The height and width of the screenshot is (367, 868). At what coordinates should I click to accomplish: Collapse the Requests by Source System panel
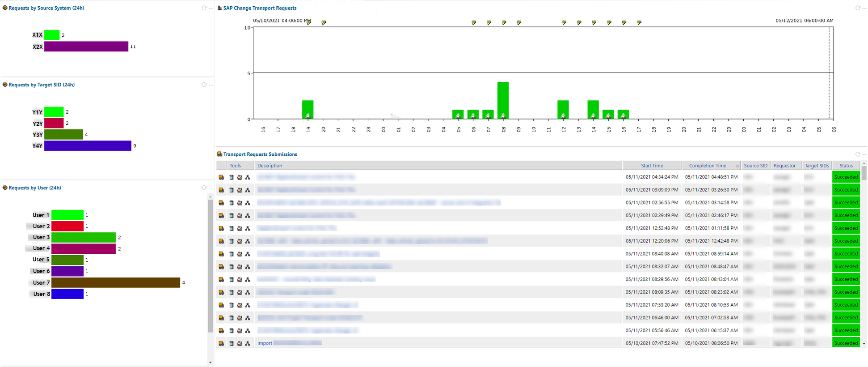[211, 8]
